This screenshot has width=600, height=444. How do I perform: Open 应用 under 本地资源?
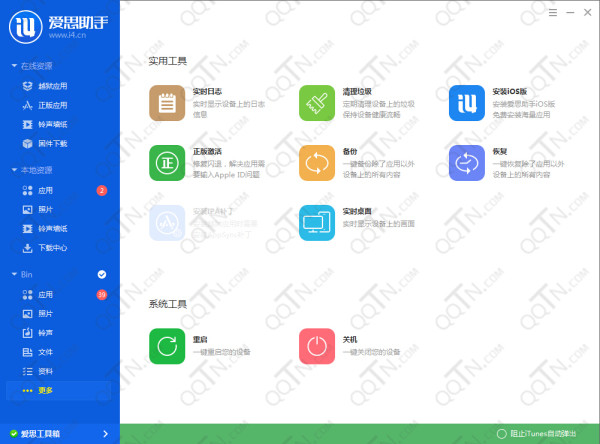pyautogui.click(x=46, y=191)
